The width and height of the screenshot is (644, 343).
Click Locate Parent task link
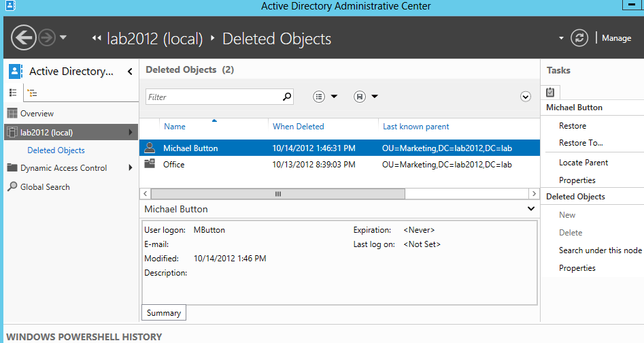coord(583,163)
